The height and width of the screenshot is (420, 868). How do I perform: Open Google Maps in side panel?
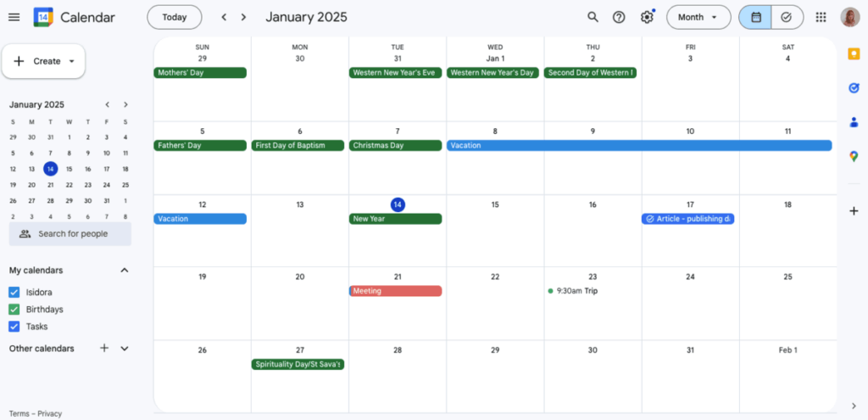pyautogui.click(x=854, y=157)
